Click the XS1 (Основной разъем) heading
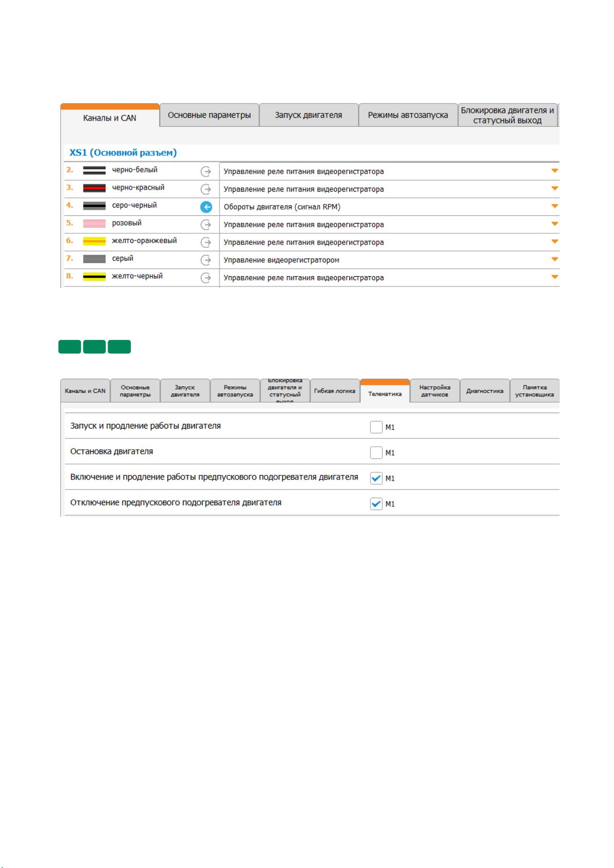The width and height of the screenshot is (614, 868). (x=123, y=152)
